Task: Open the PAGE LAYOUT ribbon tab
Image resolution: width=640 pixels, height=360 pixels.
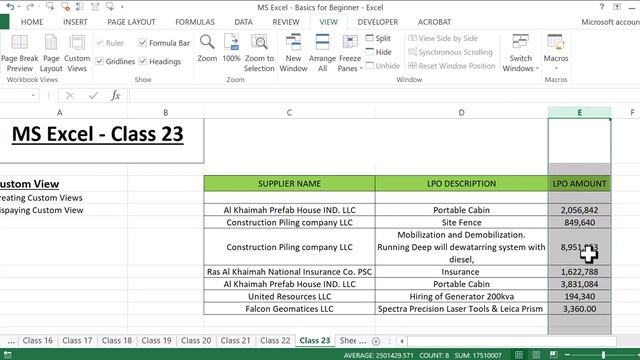Action: tap(131, 22)
